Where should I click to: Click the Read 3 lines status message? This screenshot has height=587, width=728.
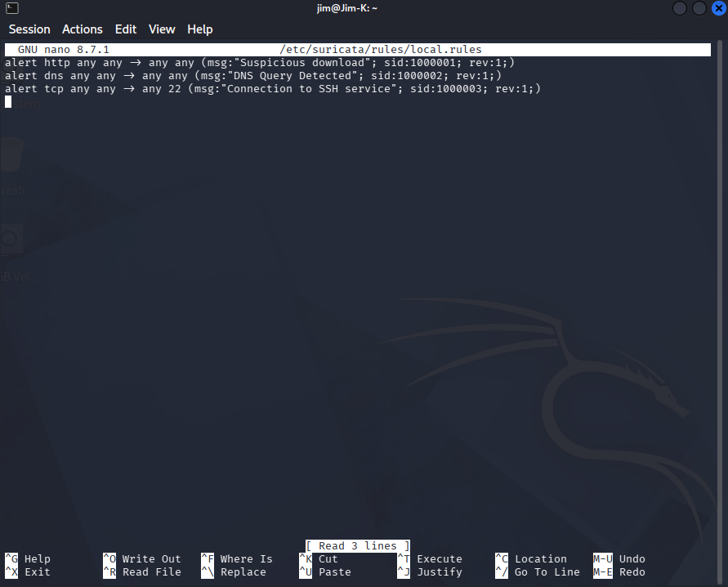pos(358,545)
